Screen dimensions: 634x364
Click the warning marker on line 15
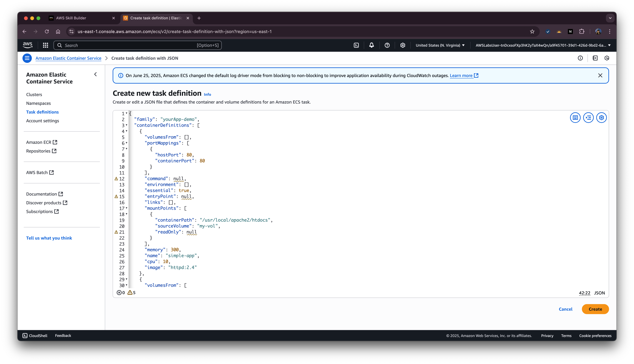click(116, 197)
